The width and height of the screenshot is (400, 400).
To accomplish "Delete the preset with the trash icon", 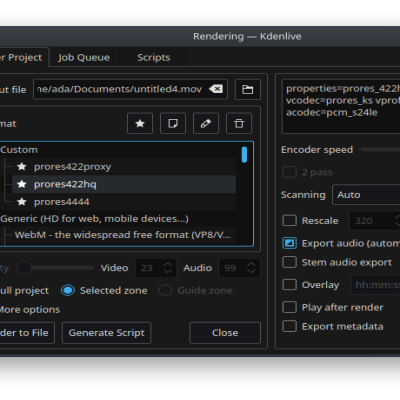I will pos(239,123).
